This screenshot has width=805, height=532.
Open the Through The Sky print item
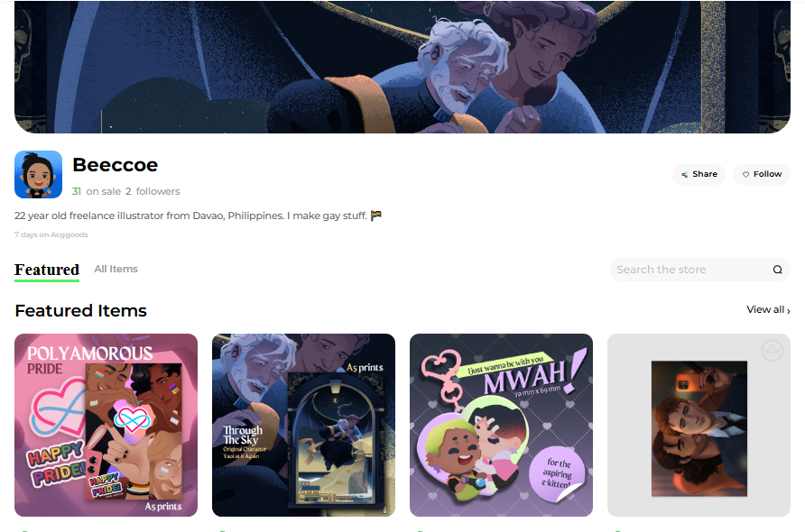pos(303,426)
